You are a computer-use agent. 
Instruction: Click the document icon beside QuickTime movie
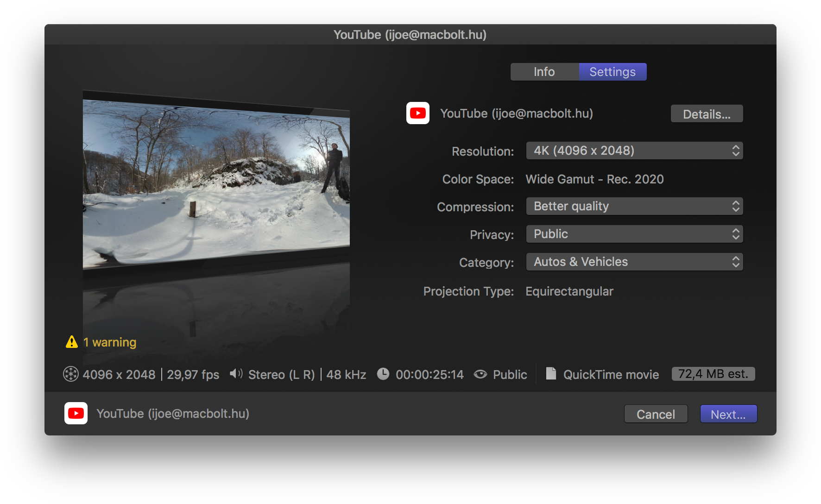click(551, 373)
